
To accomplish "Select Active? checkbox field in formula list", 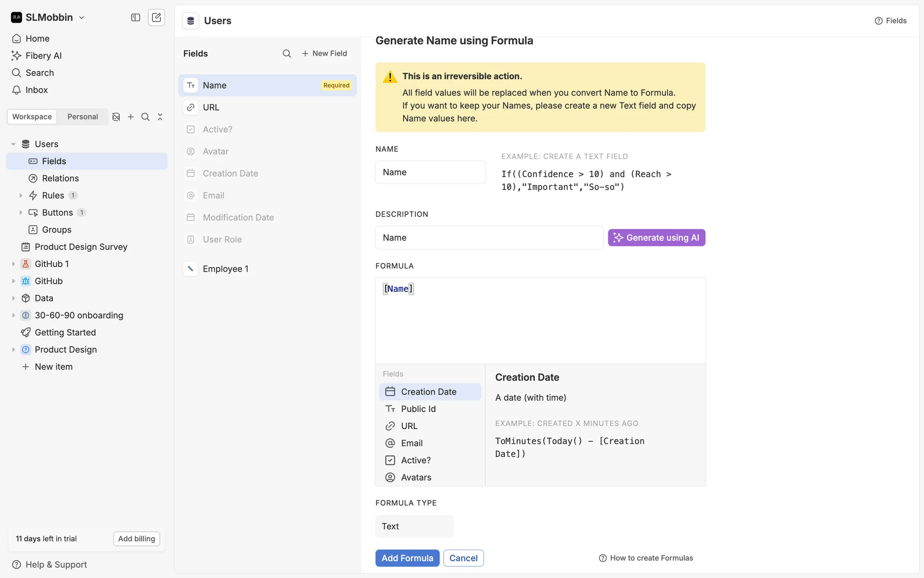I will pyautogui.click(x=416, y=460).
